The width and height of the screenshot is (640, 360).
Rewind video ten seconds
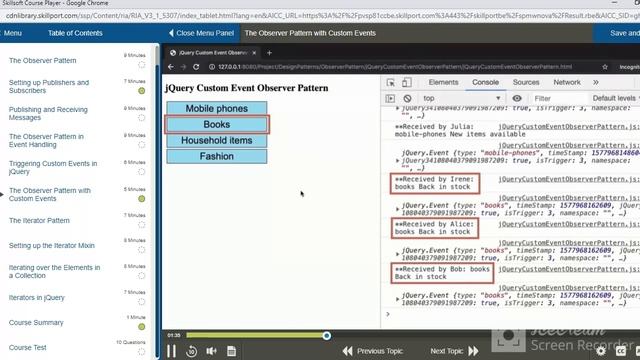191,351
